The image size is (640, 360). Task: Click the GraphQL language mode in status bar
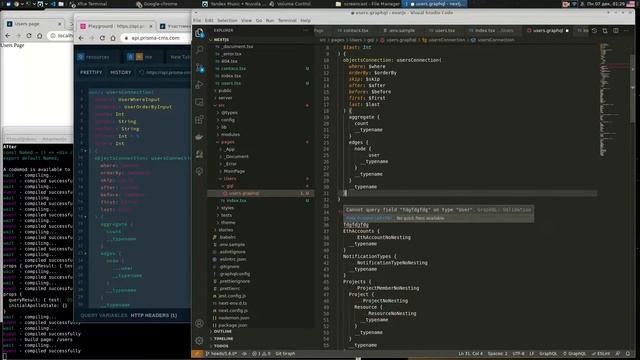point(548,353)
